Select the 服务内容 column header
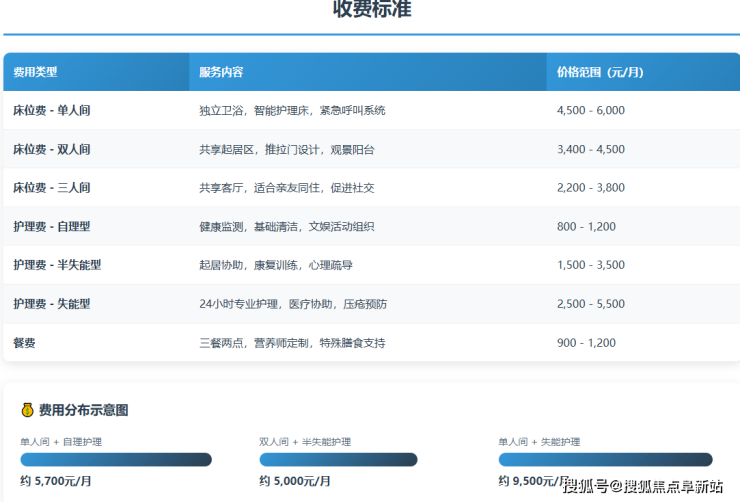Screen dimensions: 740x502 (x=221, y=72)
